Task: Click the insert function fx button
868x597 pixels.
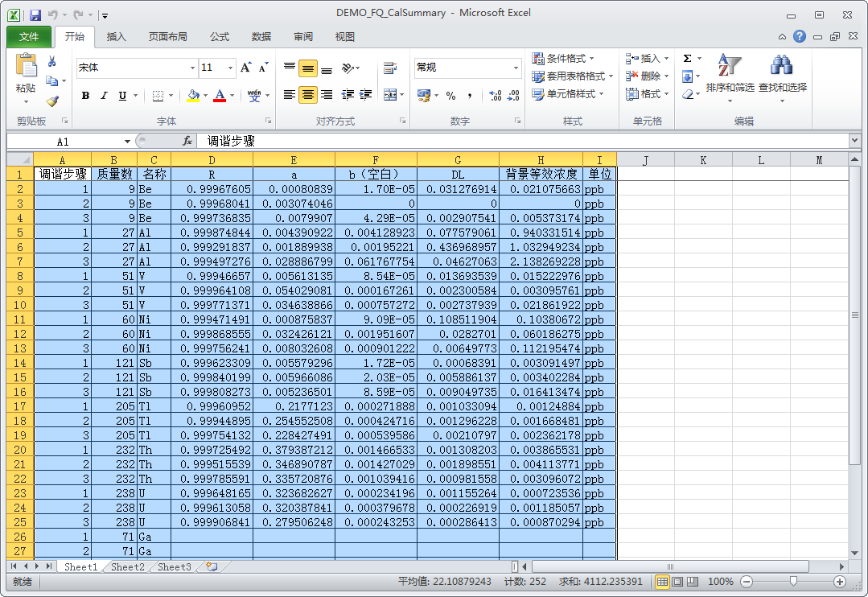Action: click(x=187, y=142)
